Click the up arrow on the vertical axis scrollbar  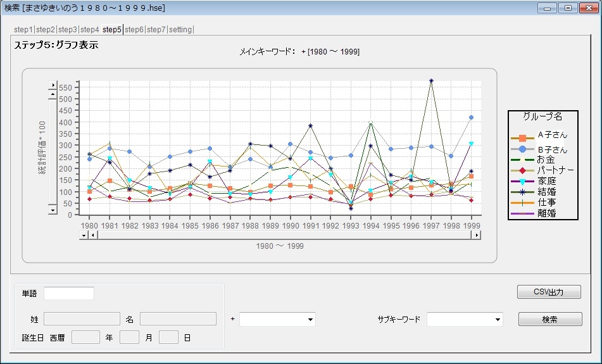coord(53,94)
